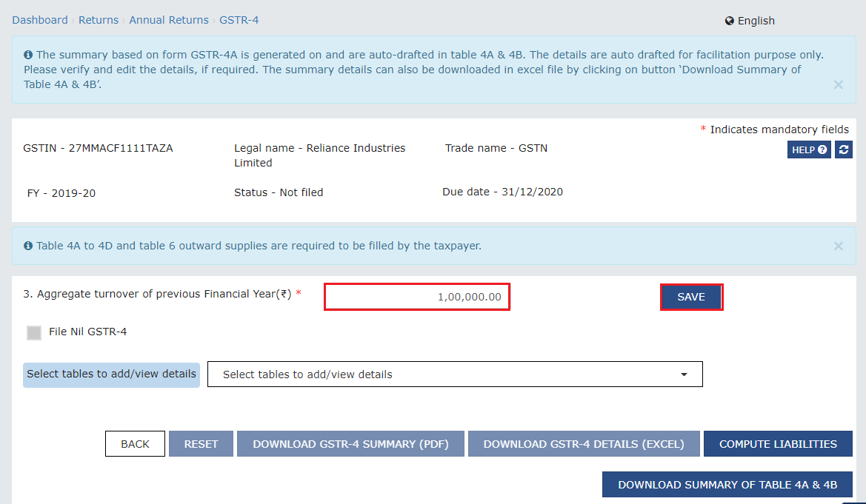The image size is (866, 504).
Task: Go to Annual Returns from breadcrumb
Action: point(169,20)
